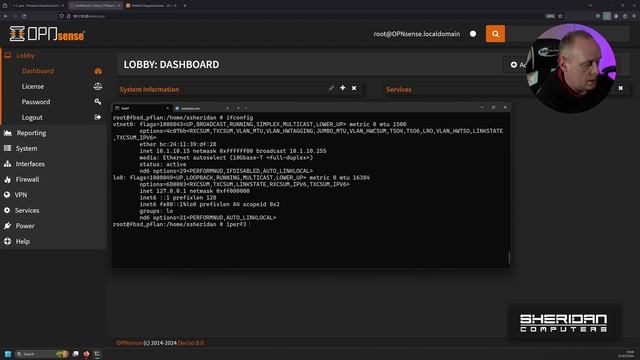Click the balance scale icon beside License

tap(98, 86)
